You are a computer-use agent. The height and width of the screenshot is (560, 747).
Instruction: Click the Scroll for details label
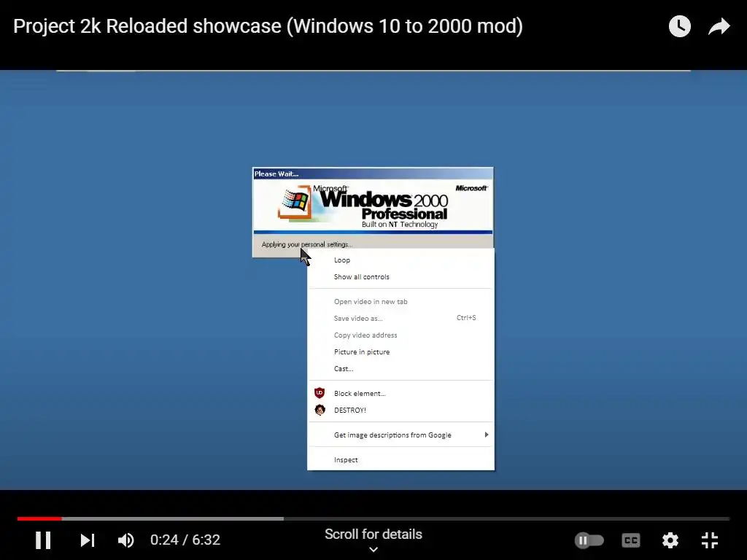(373, 534)
